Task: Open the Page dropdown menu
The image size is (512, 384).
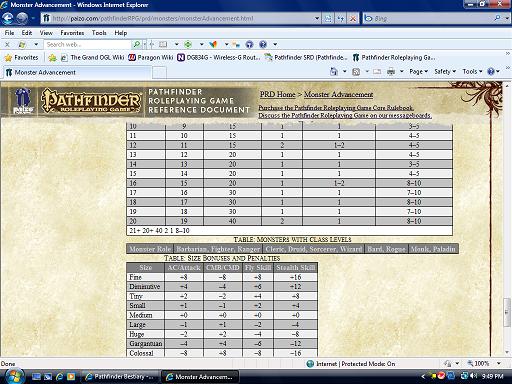Action: [419, 71]
